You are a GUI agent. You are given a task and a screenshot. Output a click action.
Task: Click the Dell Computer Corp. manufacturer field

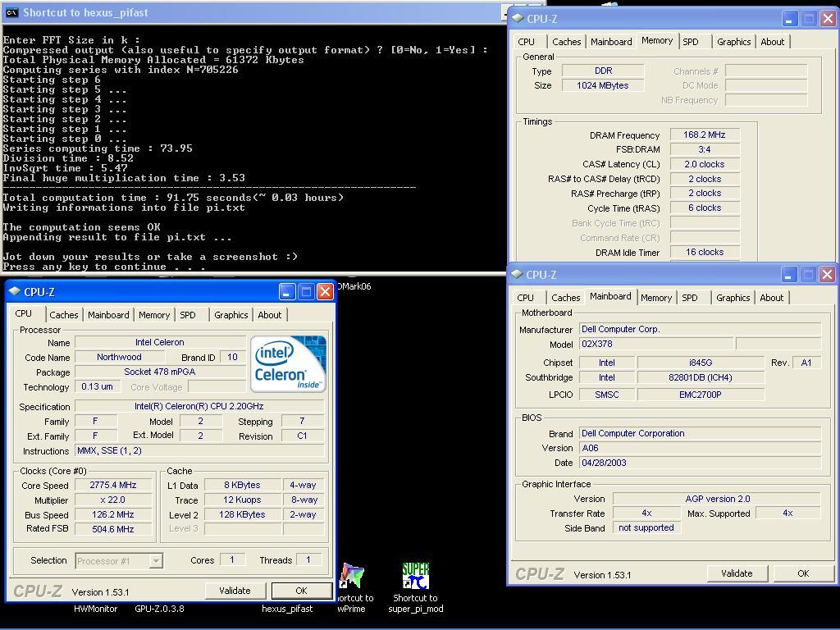[x=700, y=329]
